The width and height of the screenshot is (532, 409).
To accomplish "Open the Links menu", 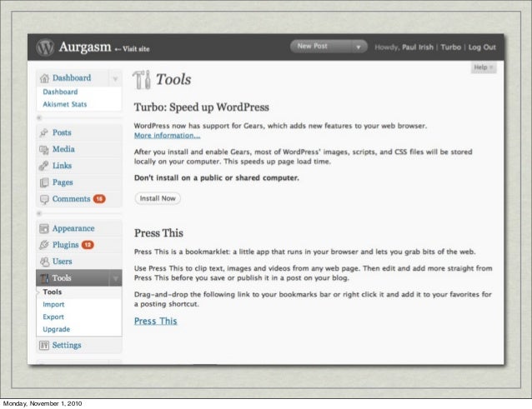I will tap(62, 166).
